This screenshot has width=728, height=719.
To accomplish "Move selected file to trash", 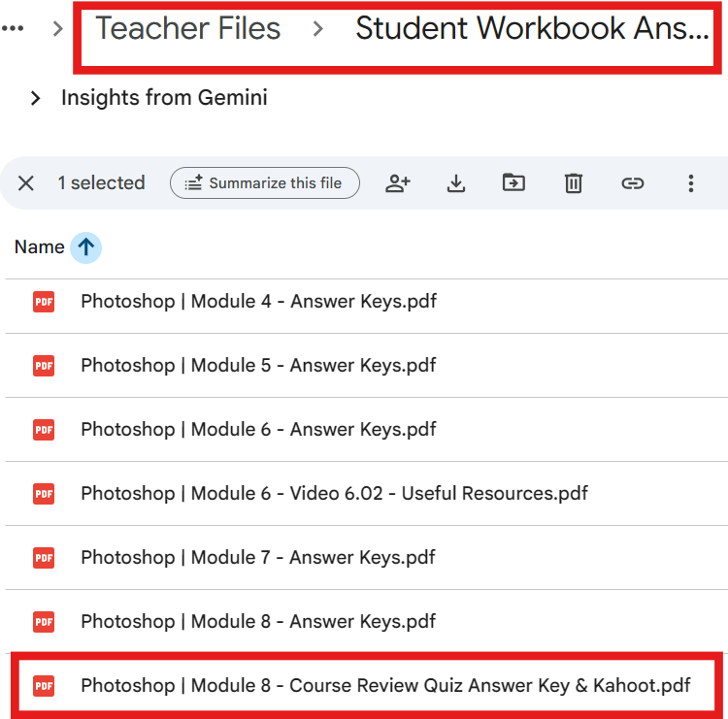I will point(574,182).
